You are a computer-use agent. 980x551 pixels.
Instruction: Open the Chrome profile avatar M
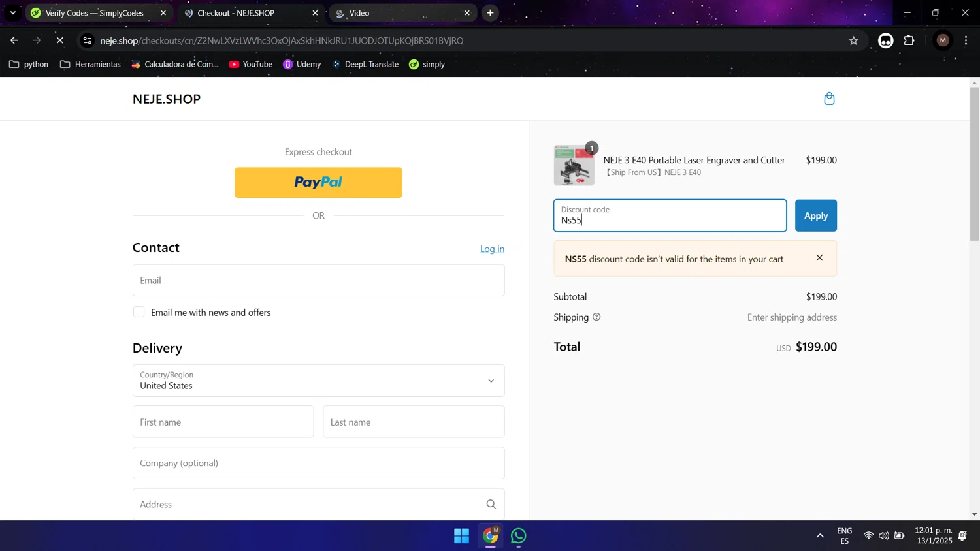coord(942,40)
